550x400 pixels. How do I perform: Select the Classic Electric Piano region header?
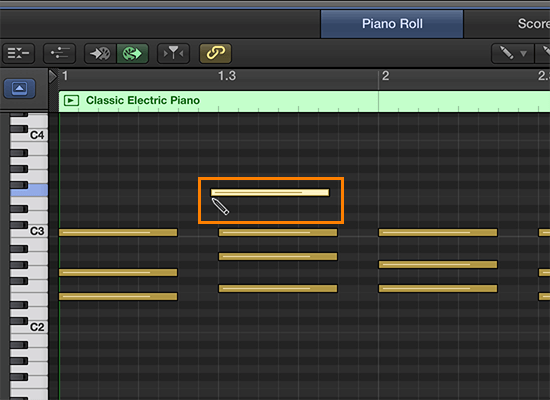point(304,101)
